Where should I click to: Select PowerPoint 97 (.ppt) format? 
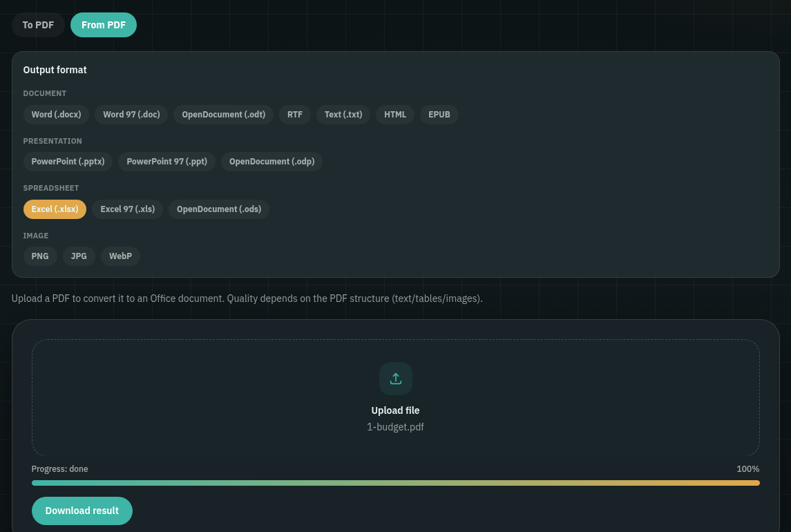pos(167,162)
